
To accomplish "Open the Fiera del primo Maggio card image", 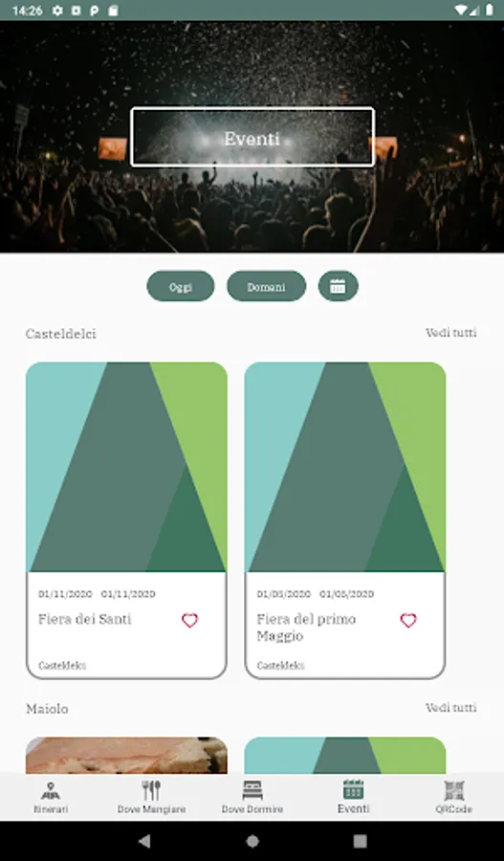I will (x=345, y=467).
